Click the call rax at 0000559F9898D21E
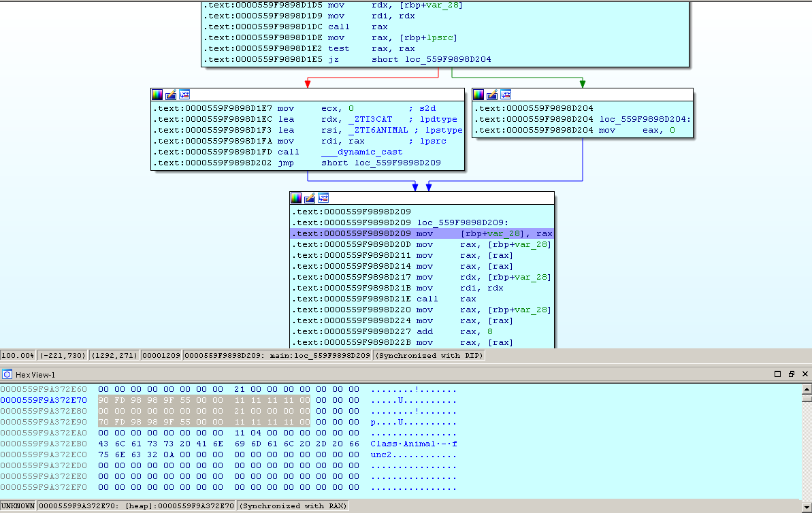 coord(385,299)
